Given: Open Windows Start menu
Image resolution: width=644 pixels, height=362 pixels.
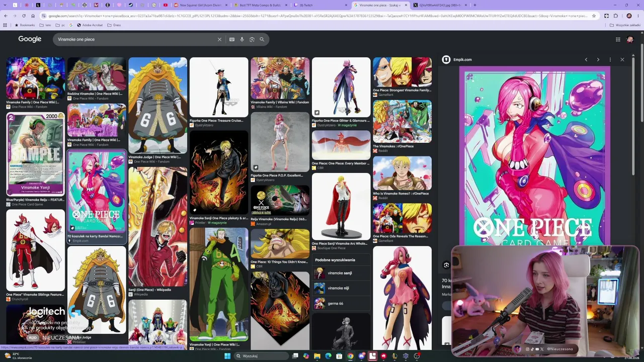Looking at the screenshot, I should coord(227,356).
